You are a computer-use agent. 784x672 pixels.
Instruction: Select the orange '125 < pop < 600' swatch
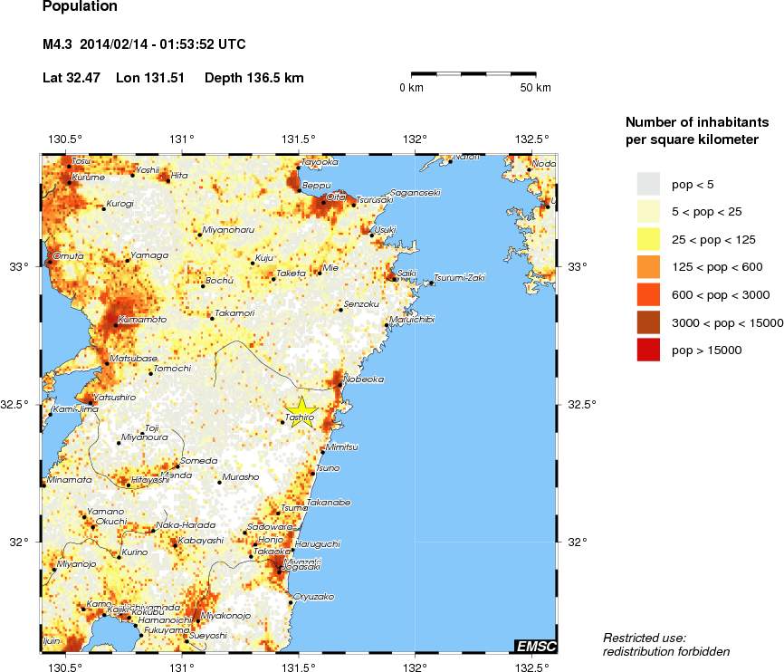(x=648, y=266)
